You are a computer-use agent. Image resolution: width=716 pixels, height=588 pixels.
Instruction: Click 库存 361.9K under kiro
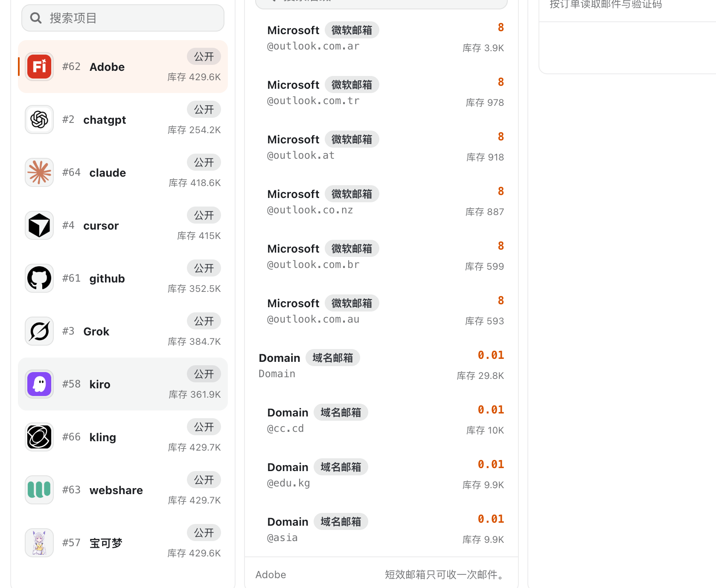tap(195, 394)
